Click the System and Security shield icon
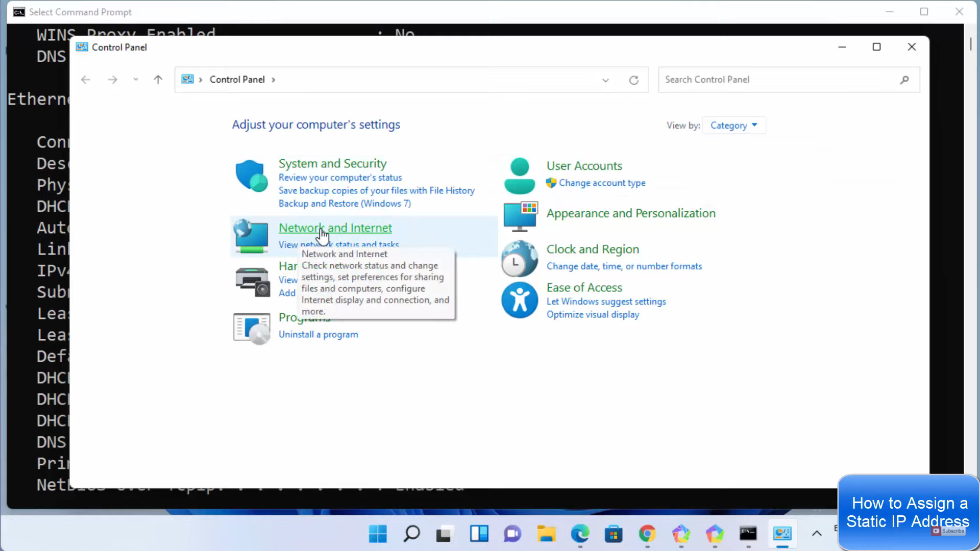The height and width of the screenshot is (551, 980). [x=251, y=176]
